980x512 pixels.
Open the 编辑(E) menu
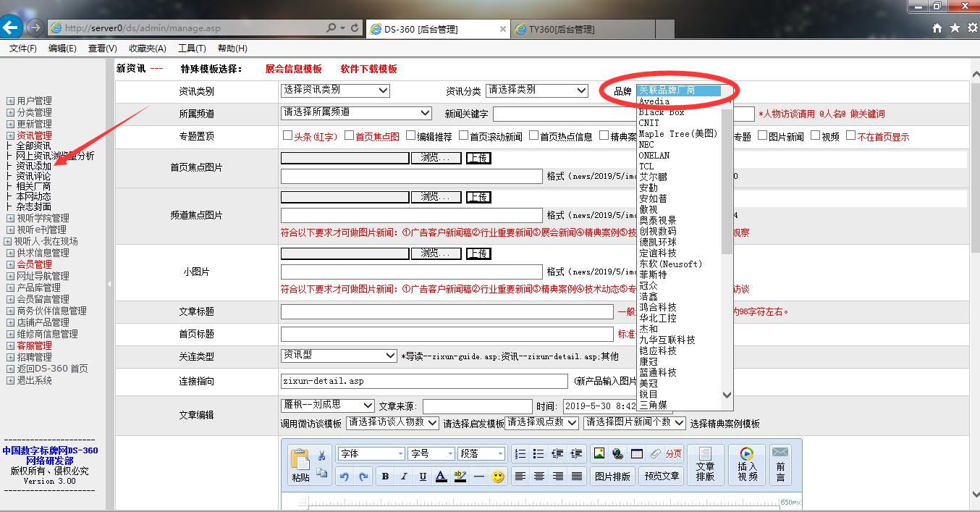point(62,49)
